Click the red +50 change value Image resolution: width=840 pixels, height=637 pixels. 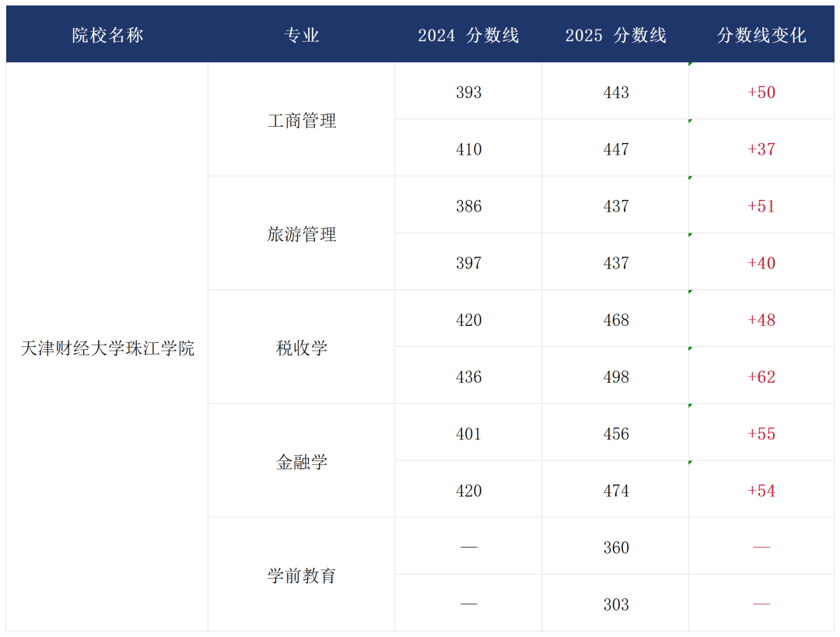click(761, 92)
